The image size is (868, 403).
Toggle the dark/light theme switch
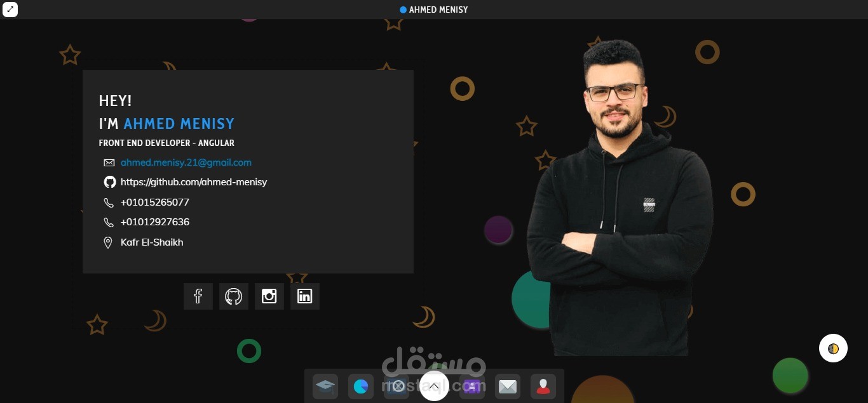(x=833, y=348)
